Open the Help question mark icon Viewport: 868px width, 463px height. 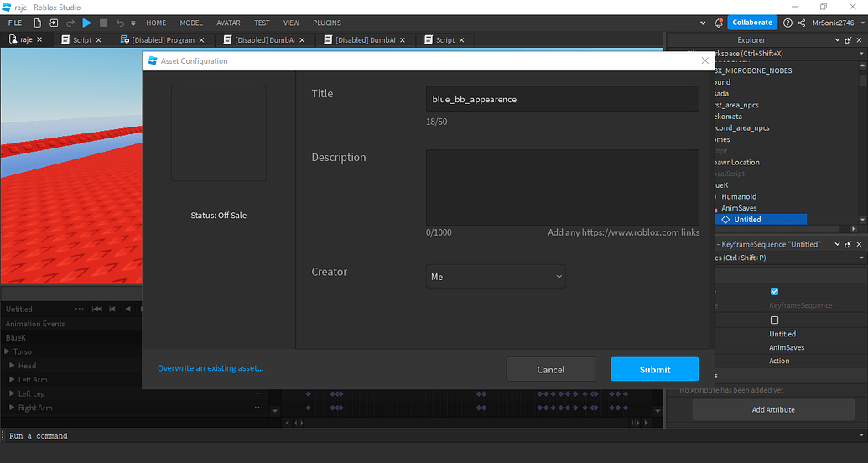pyautogui.click(x=787, y=23)
